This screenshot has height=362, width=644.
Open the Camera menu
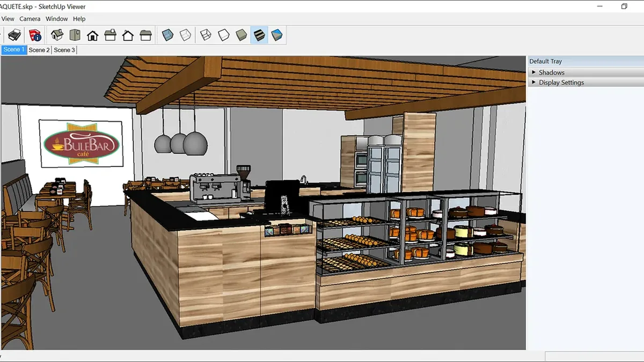point(30,19)
